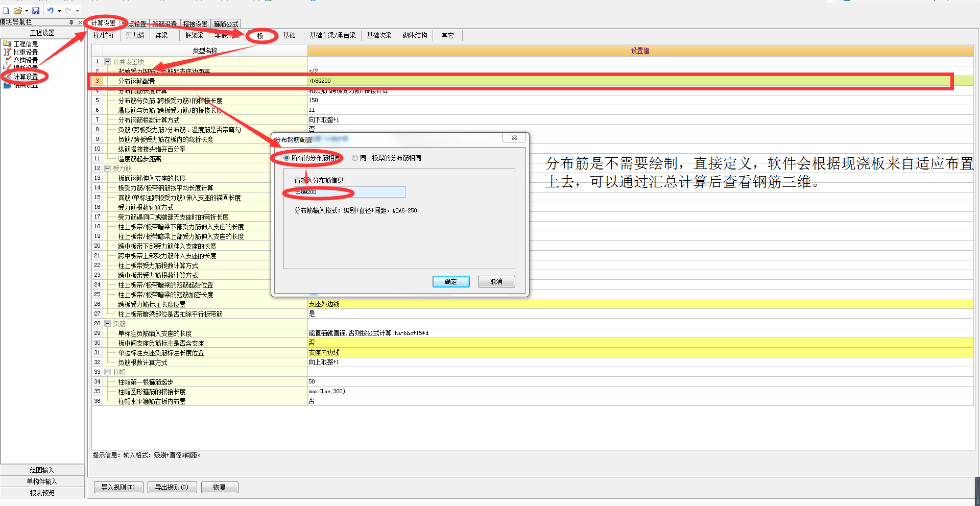Click value cell of 分布钢筋配置 row

640,81
